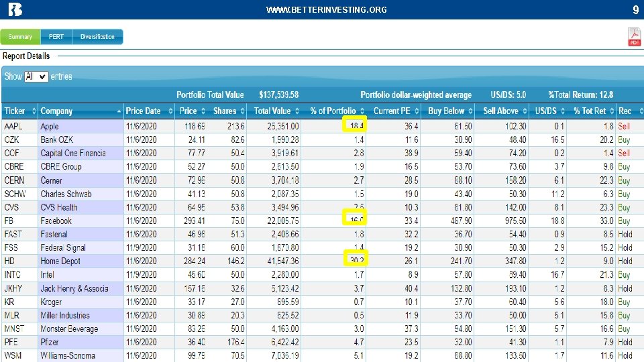
Task: Select the Intel company cell
Action: pyautogui.click(x=80, y=275)
